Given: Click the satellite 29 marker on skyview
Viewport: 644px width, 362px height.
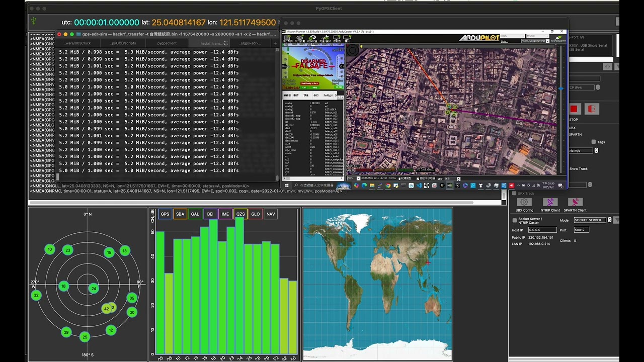Looking at the screenshot, I should (66, 332).
